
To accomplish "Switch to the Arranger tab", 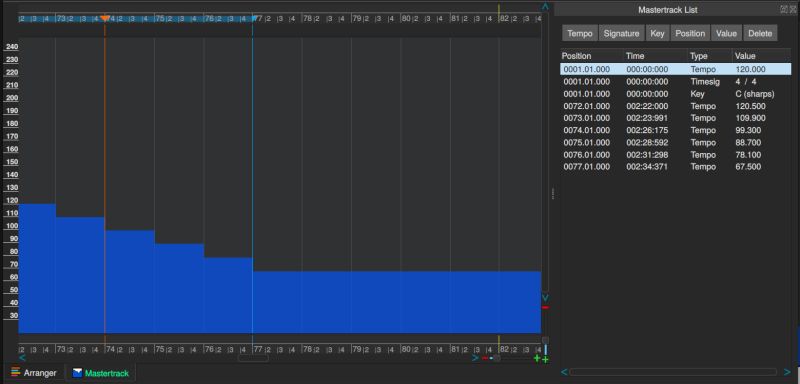I will 34,373.
